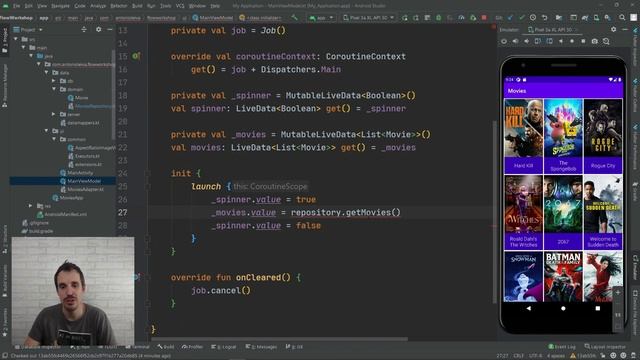Open the Build tool window button
The image size is (640, 360).
pos(166,347)
